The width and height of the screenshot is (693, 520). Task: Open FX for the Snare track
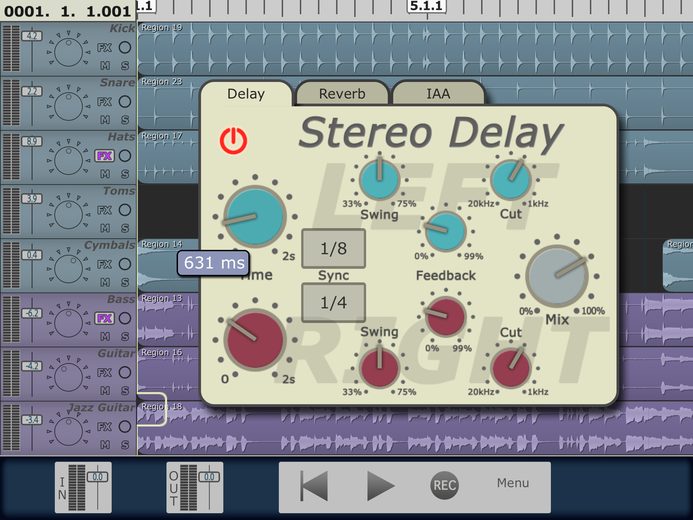pyautogui.click(x=104, y=102)
